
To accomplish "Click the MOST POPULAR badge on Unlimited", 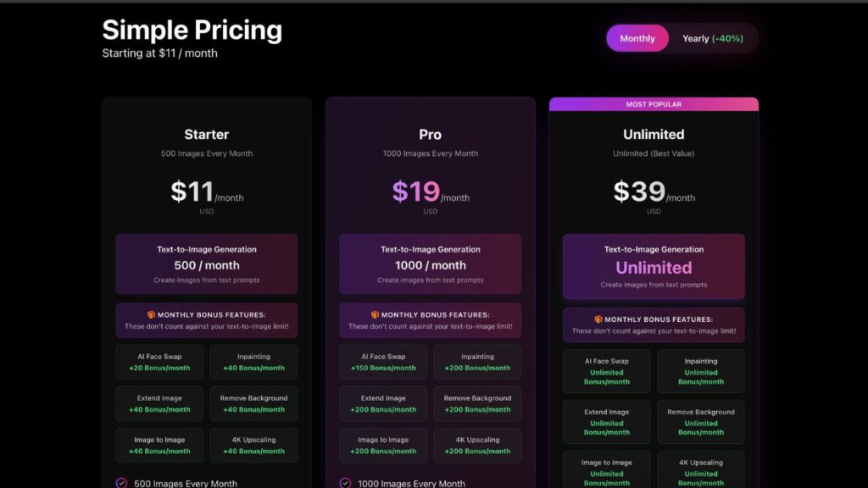I will coord(654,104).
